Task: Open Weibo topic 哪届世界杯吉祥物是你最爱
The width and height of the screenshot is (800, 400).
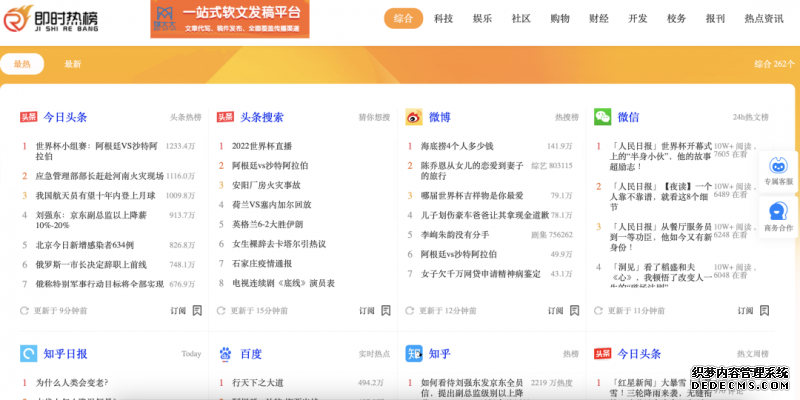Action: 472,195
